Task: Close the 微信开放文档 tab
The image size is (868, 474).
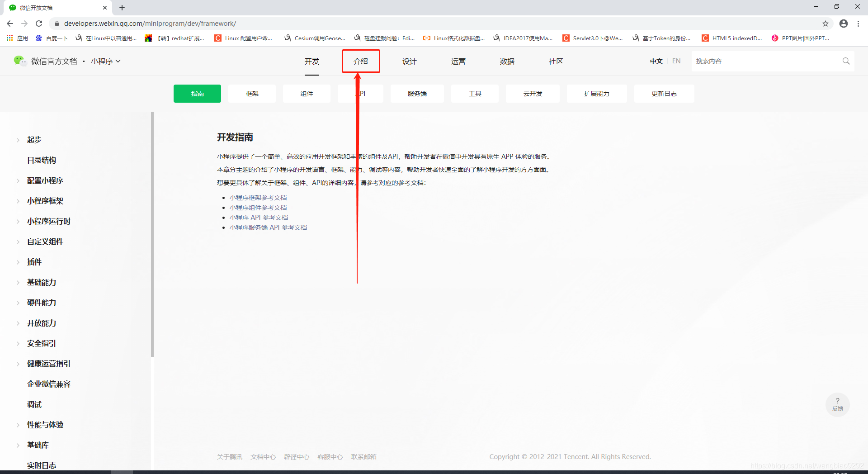Action: pos(105,8)
